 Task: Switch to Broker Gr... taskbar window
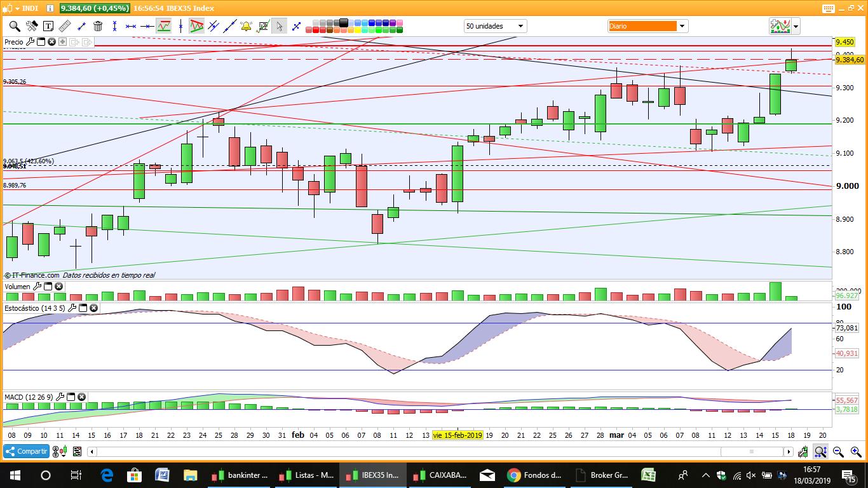click(602, 475)
